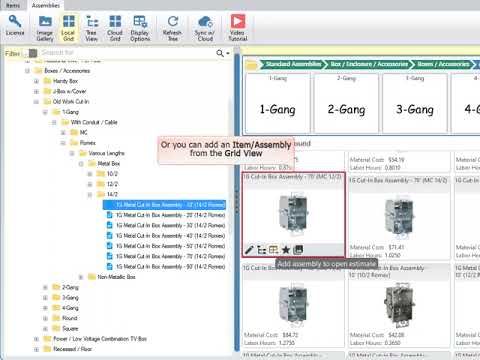Expand the 12/2 folder

pyautogui.click(x=90, y=184)
